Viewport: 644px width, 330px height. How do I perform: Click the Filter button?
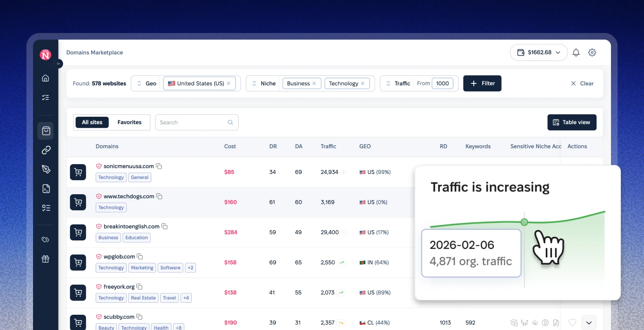[482, 83]
